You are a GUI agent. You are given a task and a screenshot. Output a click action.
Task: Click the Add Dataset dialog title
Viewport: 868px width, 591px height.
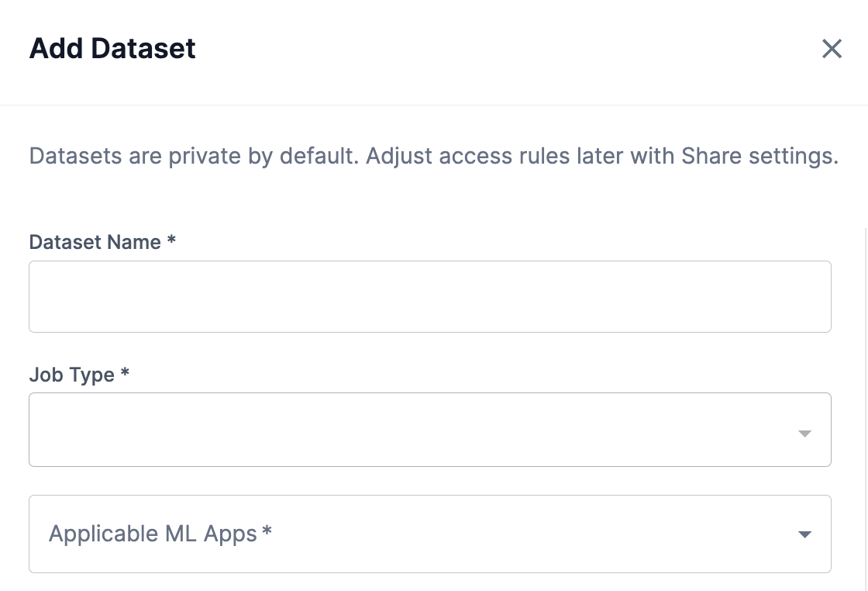112,48
